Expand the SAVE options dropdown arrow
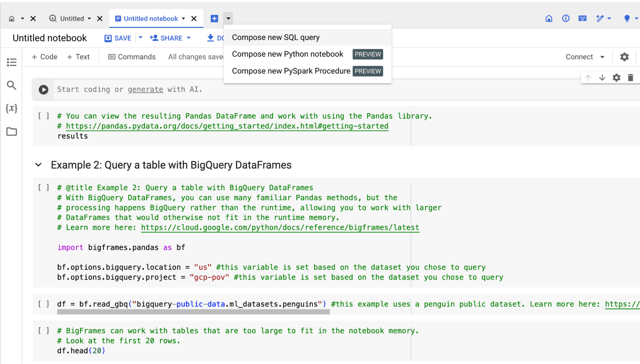640x364 pixels. [141, 38]
